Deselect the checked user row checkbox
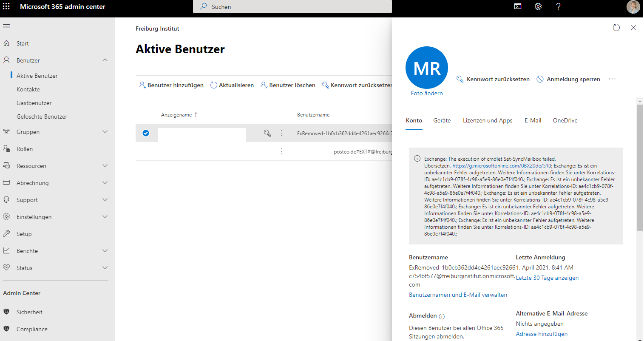Image resolution: width=644 pixels, height=341 pixels. [x=146, y=133]
